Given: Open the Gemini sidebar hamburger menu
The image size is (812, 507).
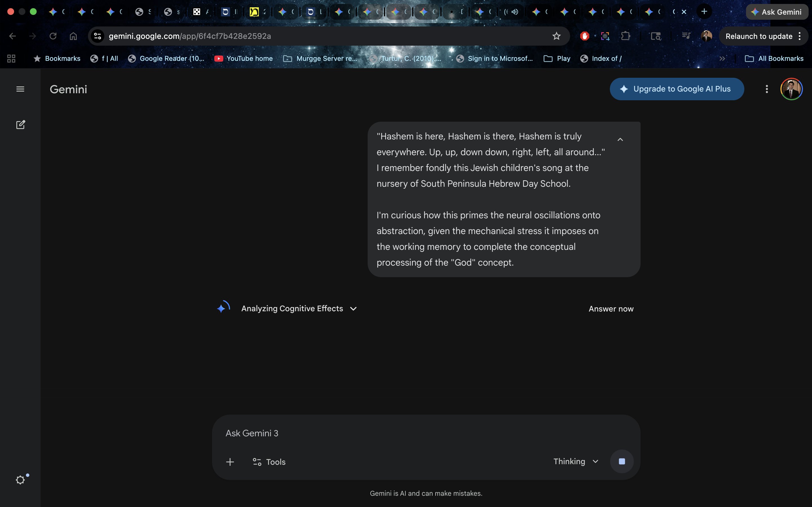Looking at the screenshot, I should coord(20,89).
